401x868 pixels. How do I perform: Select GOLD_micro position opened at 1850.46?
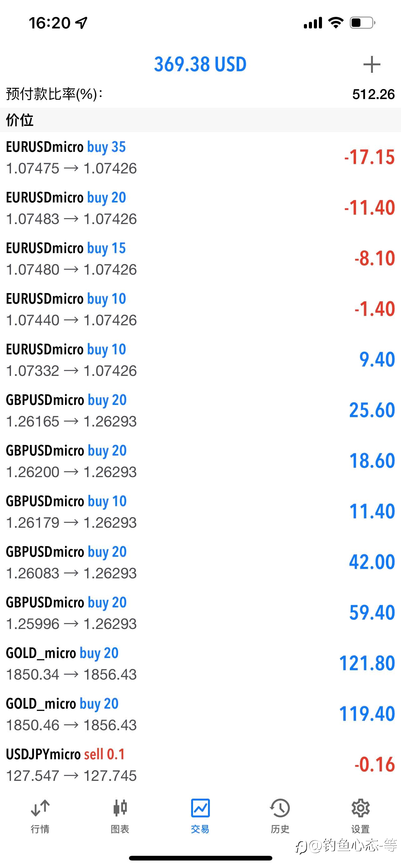point(200,714)
